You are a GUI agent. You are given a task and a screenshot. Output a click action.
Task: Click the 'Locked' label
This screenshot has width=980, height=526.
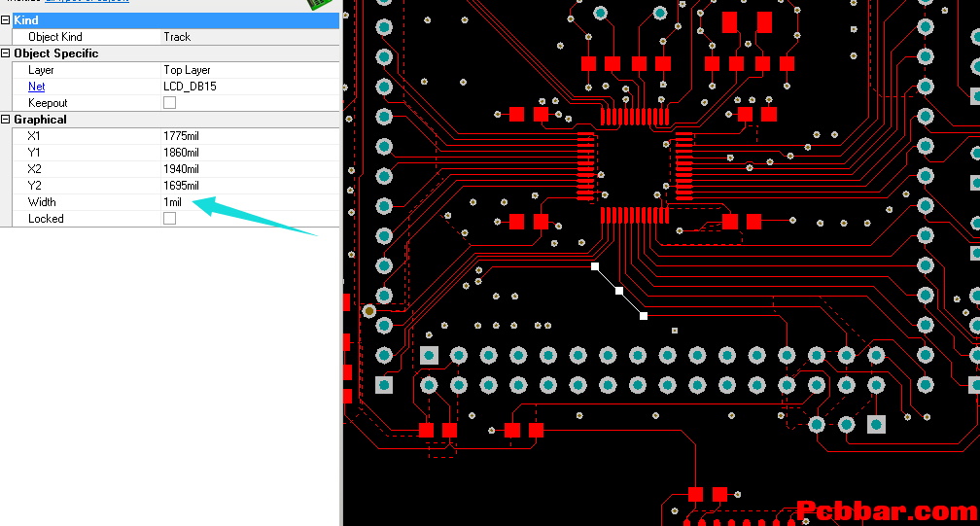pos(46,219)
